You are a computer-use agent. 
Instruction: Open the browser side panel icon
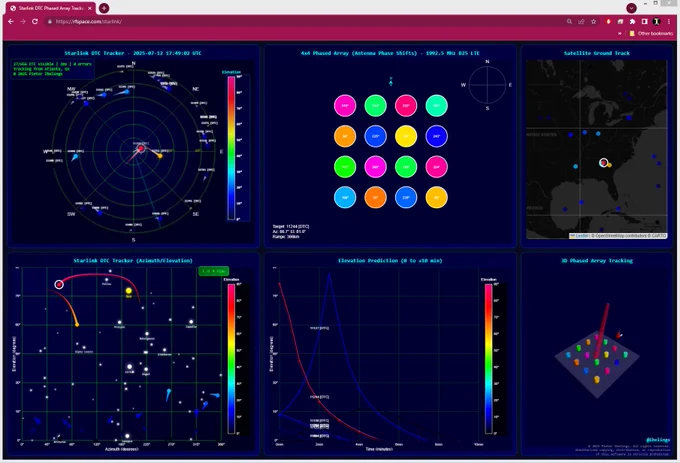pos(644,21)
